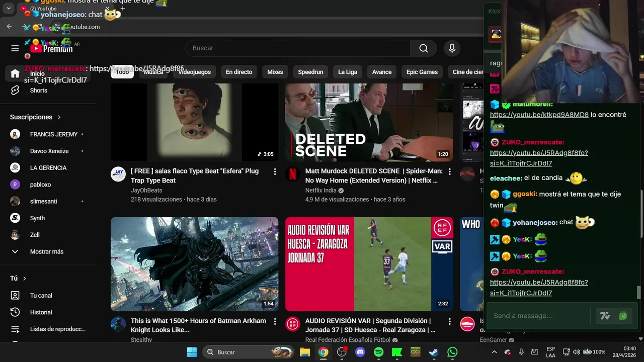Click eleachee username in chat

tap(506, 178)
